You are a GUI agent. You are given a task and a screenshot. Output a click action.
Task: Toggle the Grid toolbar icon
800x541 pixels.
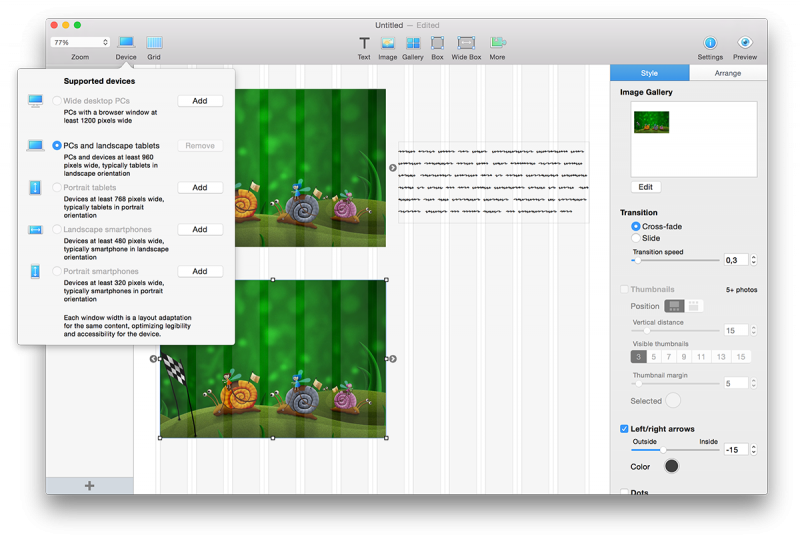[x=154, y=43]
